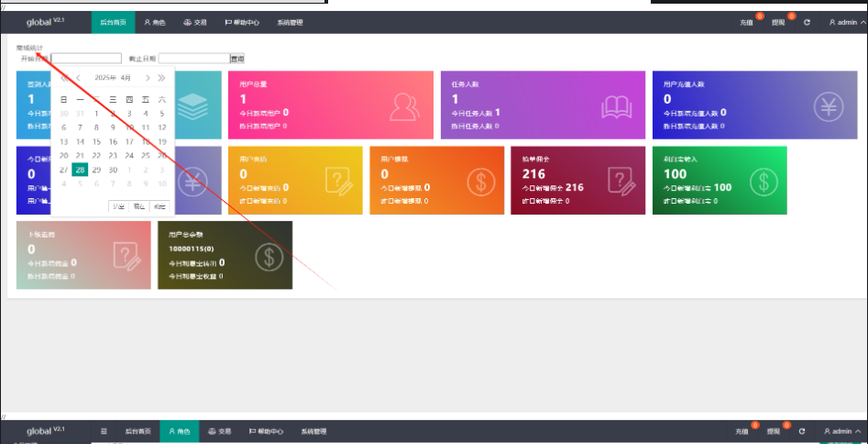
Task: Switch to 系统管理 in top navbar
Action: (x=290, y=22)
